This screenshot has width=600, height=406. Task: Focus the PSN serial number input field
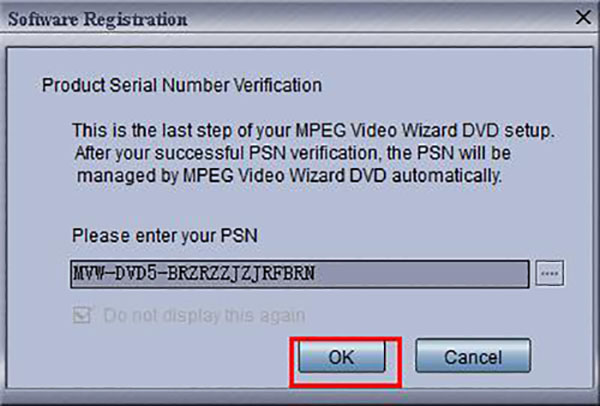pos(300,274)
